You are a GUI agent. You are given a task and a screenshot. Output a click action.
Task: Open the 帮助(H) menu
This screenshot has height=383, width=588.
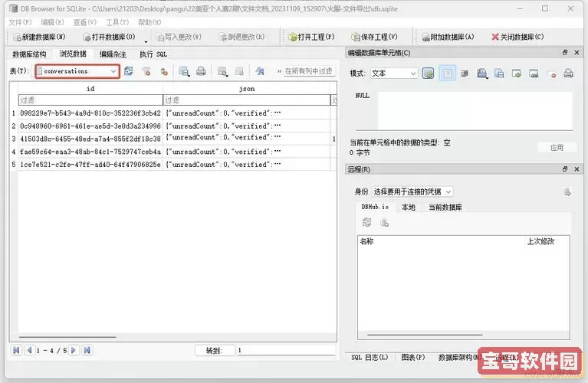pyautogui.click(x=149, y=22)
